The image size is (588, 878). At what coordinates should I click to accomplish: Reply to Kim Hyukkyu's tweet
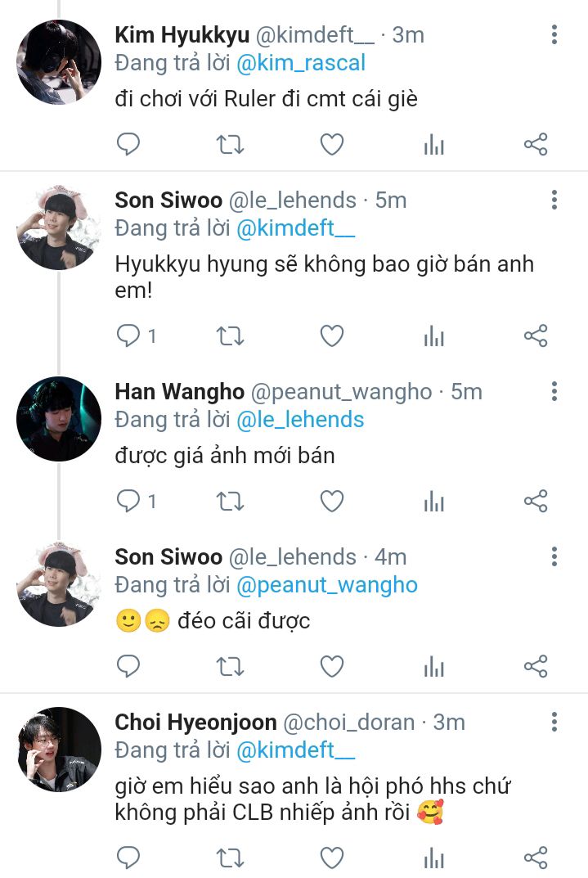128,145
